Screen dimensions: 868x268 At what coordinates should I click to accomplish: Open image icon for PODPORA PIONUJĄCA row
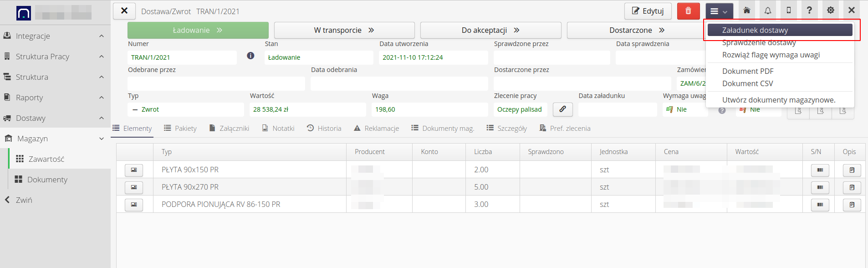point(134,205)
